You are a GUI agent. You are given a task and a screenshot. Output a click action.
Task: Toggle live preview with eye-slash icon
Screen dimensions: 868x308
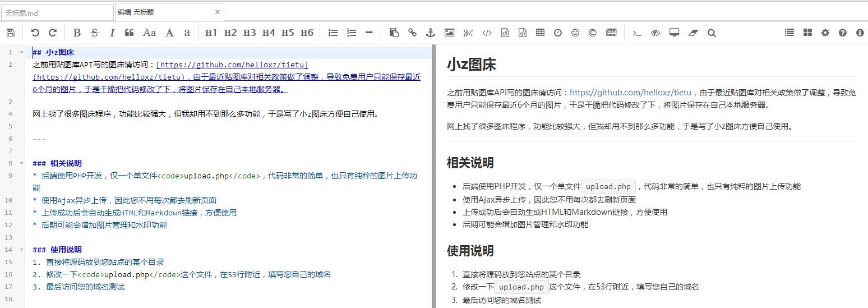[655, 33]
